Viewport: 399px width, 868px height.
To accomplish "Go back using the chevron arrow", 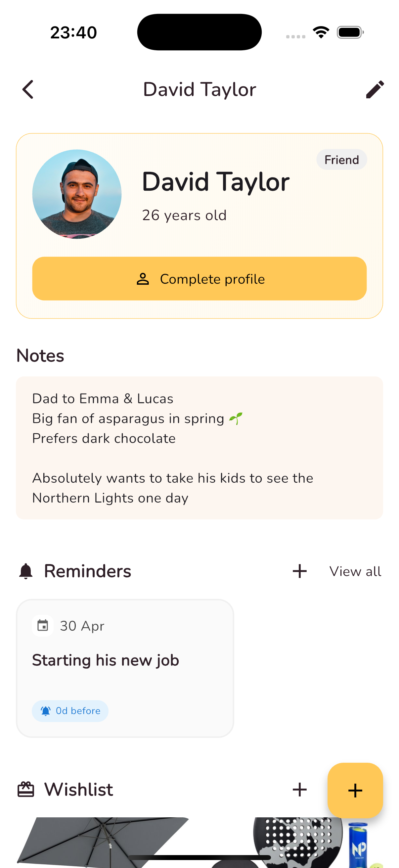I will click(x=28, y=89).
